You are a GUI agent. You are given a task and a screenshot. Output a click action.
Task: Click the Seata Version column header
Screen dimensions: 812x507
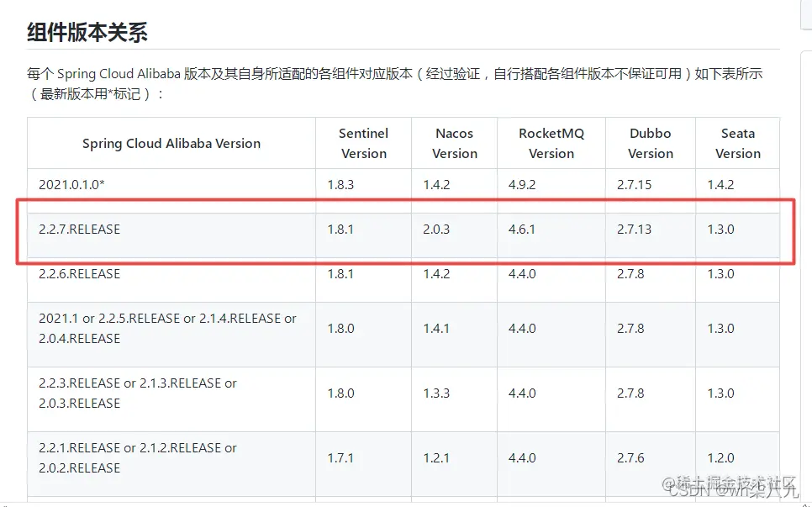(x=738, y=144)
